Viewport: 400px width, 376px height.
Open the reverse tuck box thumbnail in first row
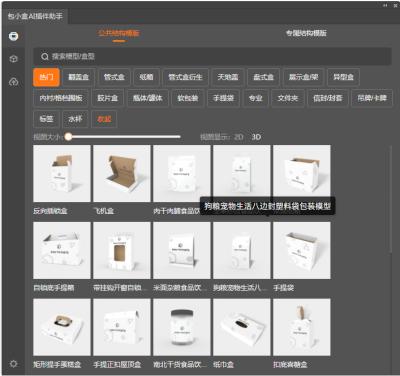62,173
